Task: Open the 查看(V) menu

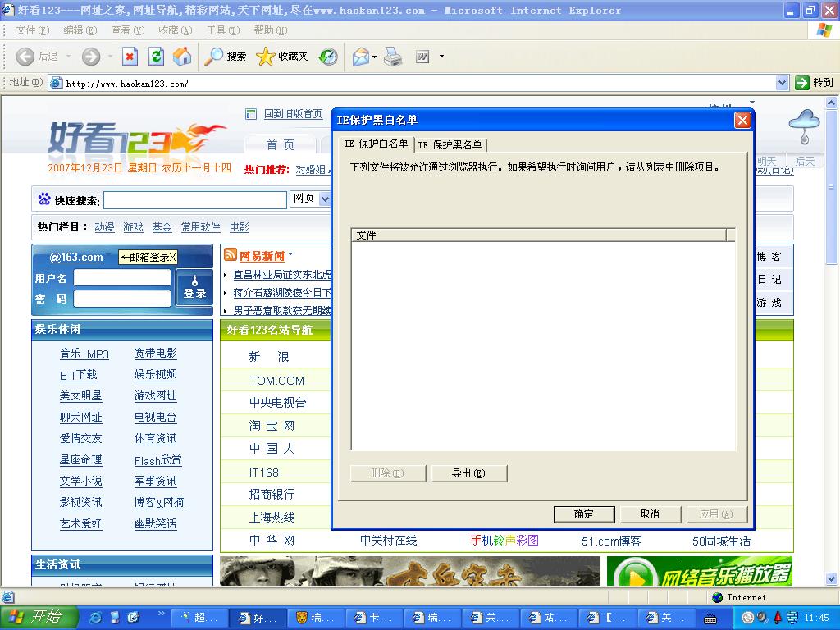Action: 127,30
